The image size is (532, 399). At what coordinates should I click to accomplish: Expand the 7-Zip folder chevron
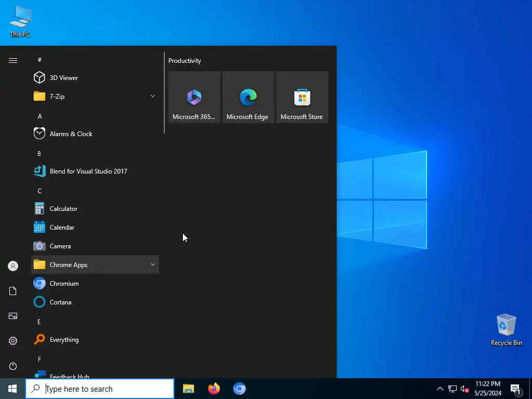click(x=153, y=96)
